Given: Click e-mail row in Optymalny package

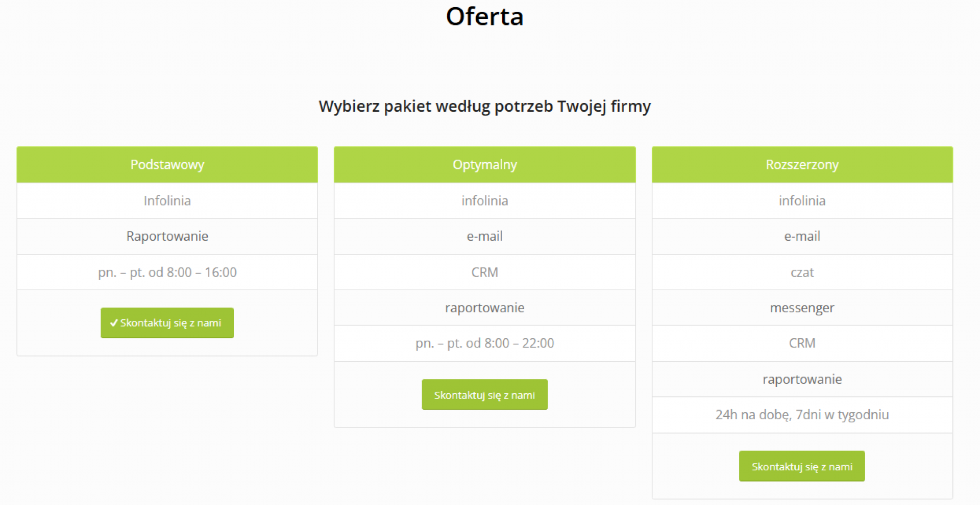Looking at the screenshot, I should [x=484, y=236].
